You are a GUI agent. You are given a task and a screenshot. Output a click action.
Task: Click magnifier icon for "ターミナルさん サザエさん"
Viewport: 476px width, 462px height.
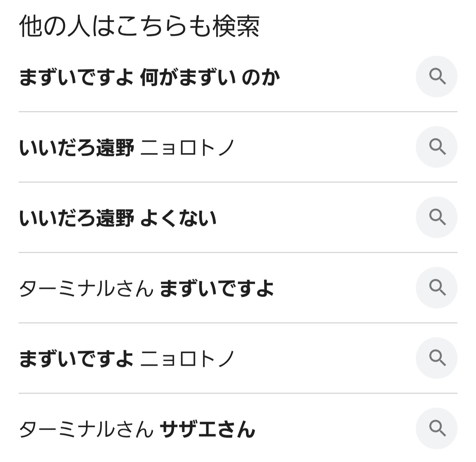click(437, 429)
